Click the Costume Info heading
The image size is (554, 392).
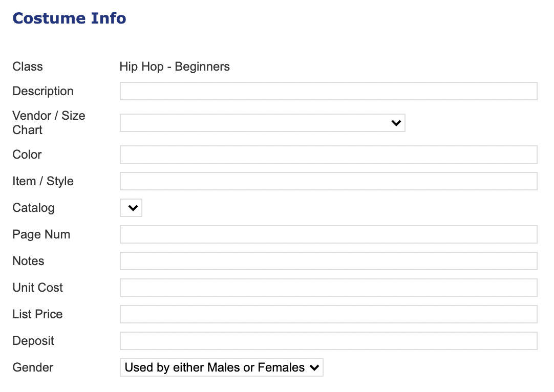point(69,18)
